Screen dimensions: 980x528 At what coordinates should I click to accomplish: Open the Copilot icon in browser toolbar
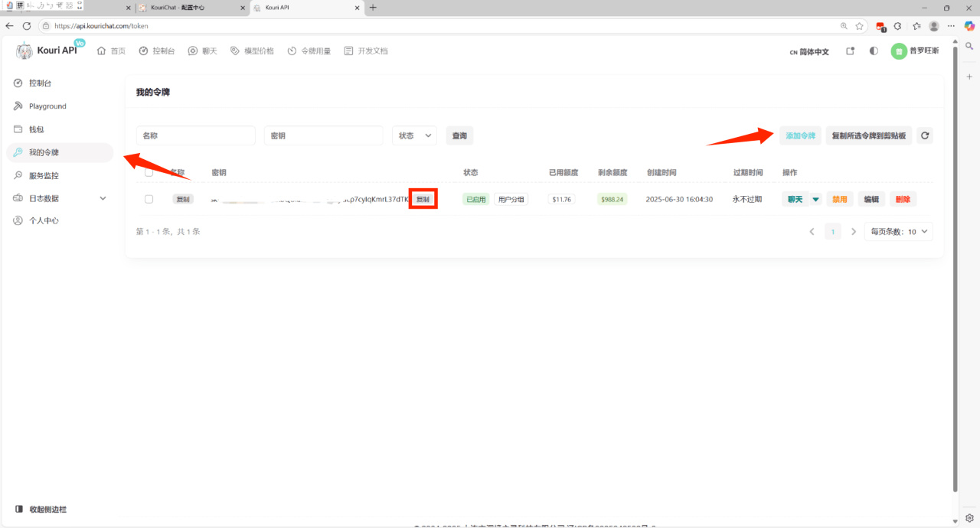click(969, 25)
